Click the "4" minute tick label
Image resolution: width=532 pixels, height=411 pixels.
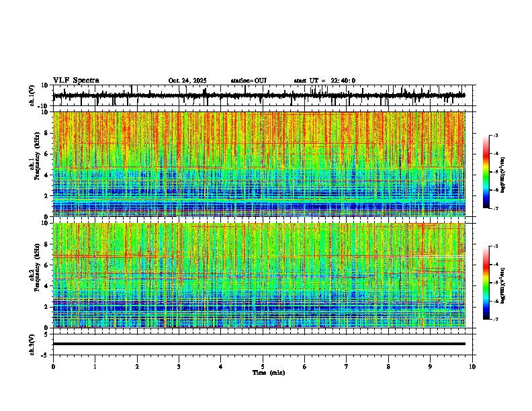(x=221, y=367)
